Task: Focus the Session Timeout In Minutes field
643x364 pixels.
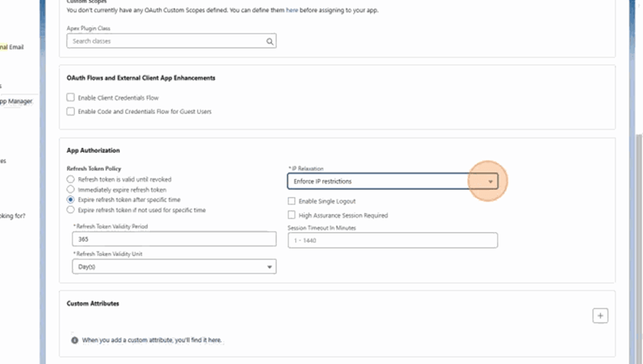Action: point(392,241)
